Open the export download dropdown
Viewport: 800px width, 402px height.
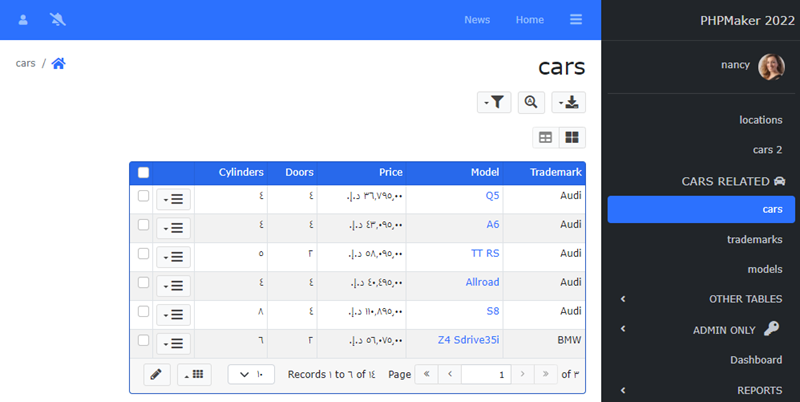tap(568, 102)
